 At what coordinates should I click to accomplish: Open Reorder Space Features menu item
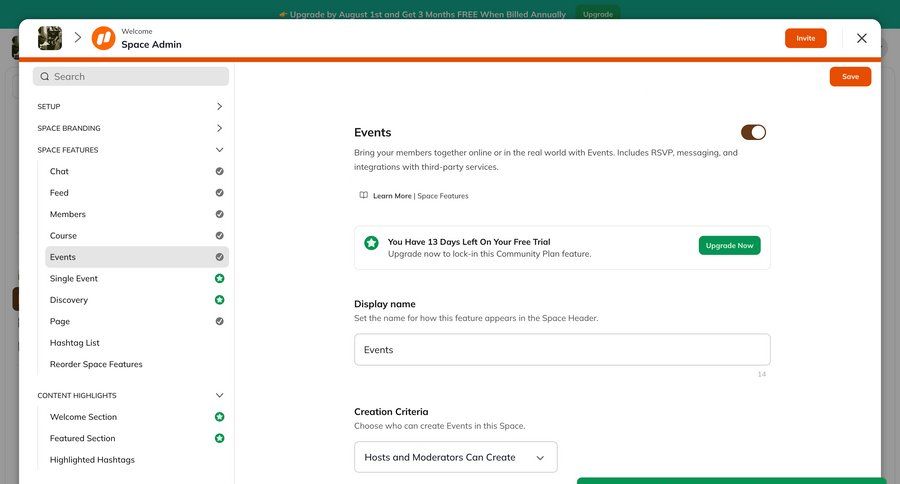pyautogui.click(x=96, y=364)
